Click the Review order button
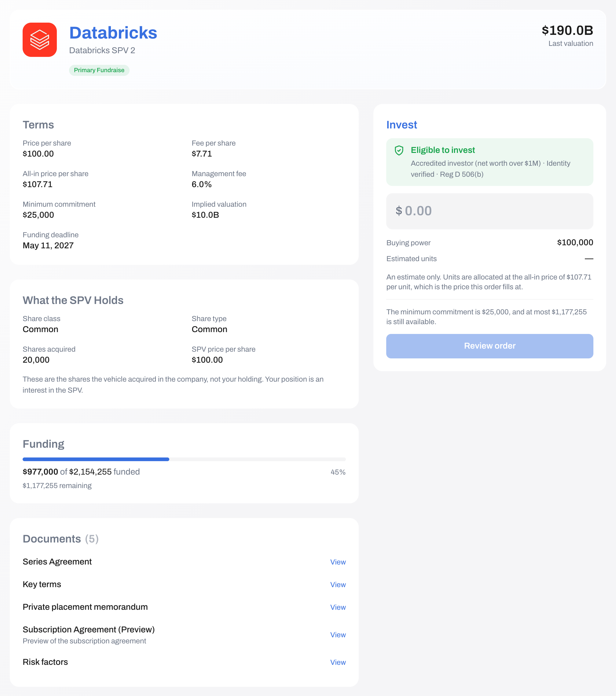Screen dimensions: 616x696 click(x=490, y=346)
